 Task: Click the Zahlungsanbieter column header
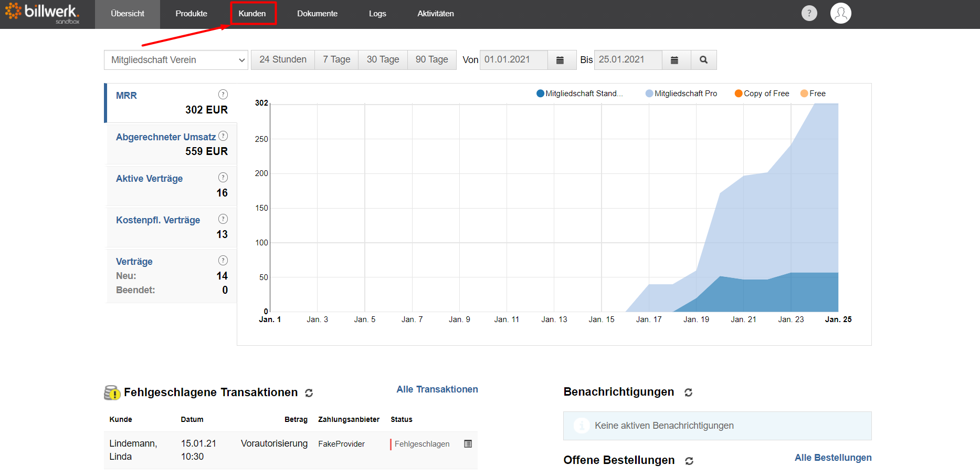point(349,419)
